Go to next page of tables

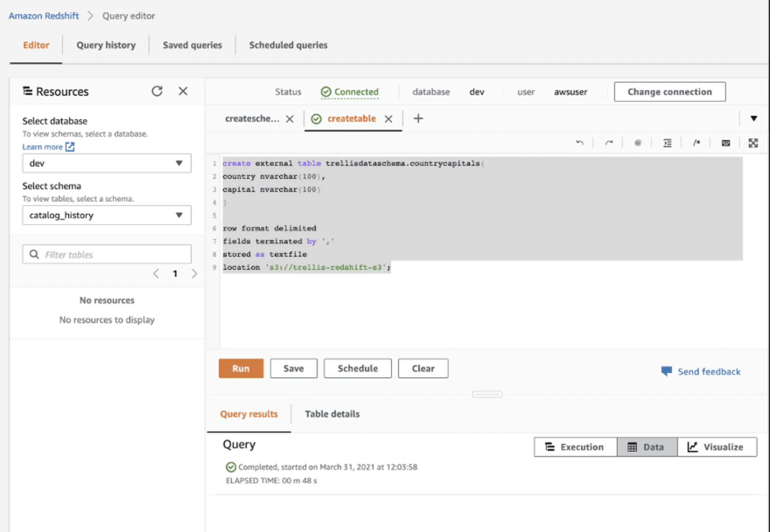[x=194, y=274]
